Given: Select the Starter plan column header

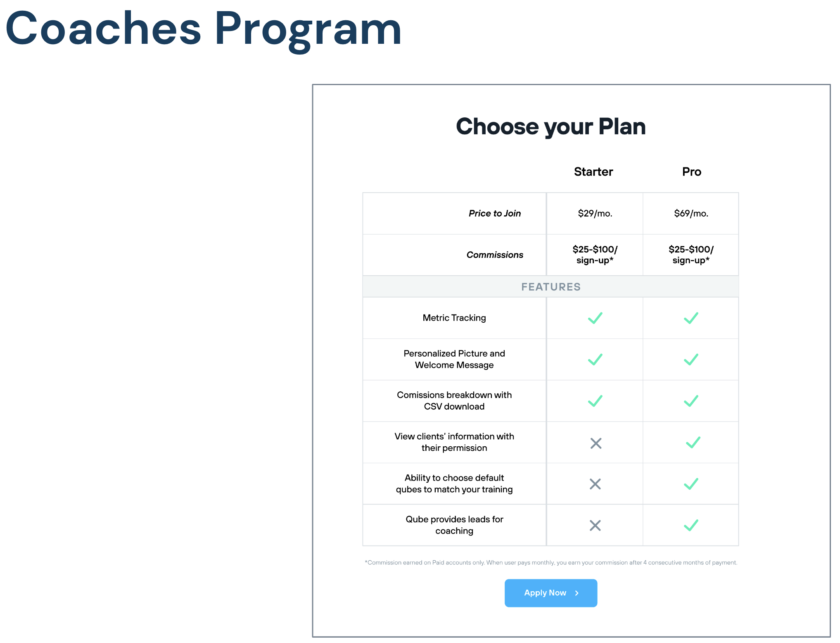Looking at the screenshot, I should [x=593, y=171].
